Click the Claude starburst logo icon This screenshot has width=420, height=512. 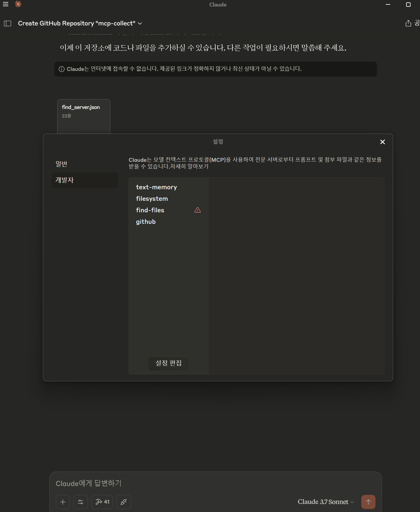[18, 4]
